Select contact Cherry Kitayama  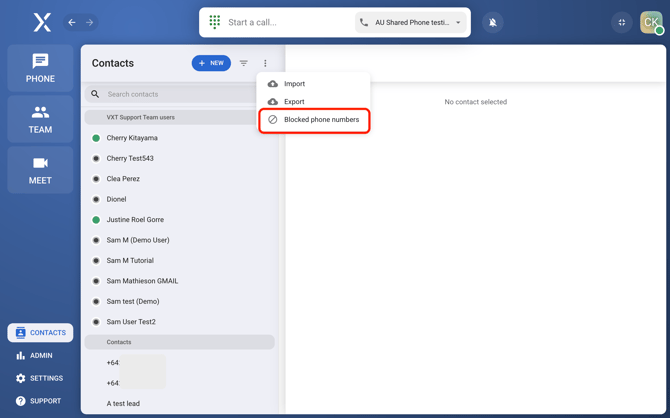tap(179, 138)
